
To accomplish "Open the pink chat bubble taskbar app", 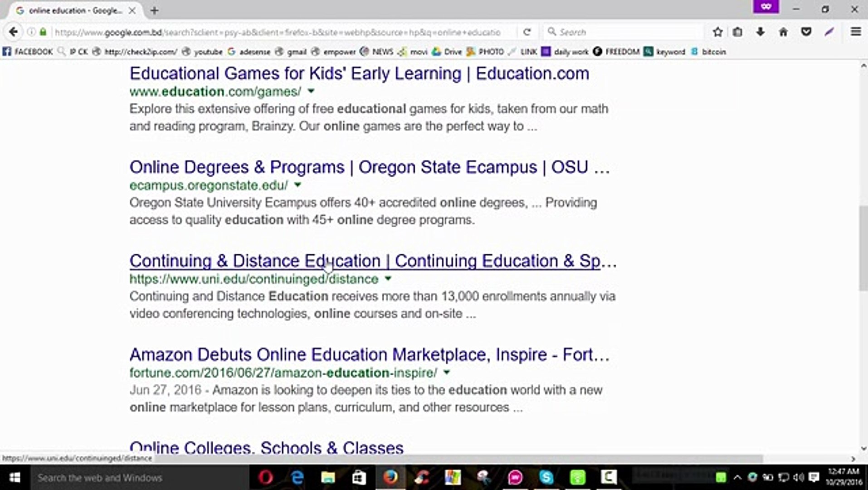I will point(515,477).
